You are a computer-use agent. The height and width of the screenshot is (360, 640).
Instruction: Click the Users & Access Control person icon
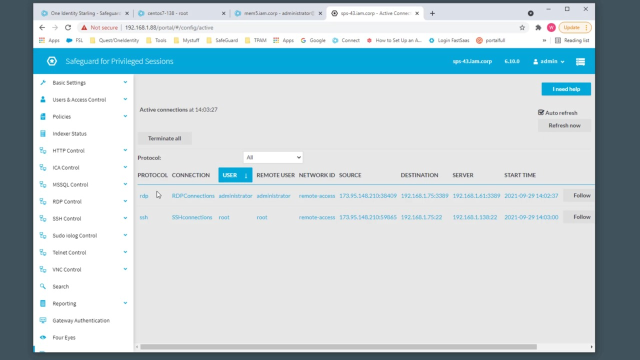coord(43,100)
